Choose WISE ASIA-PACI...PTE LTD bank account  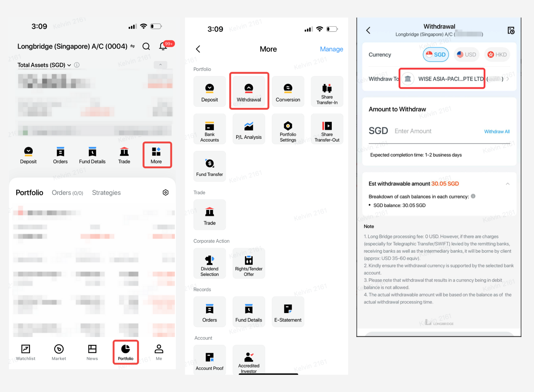442,79
